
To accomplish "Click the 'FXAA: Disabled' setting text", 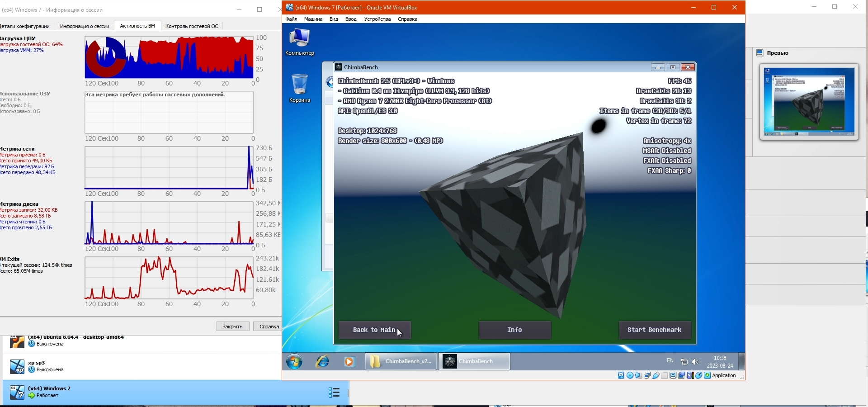I will click(667, 161).
